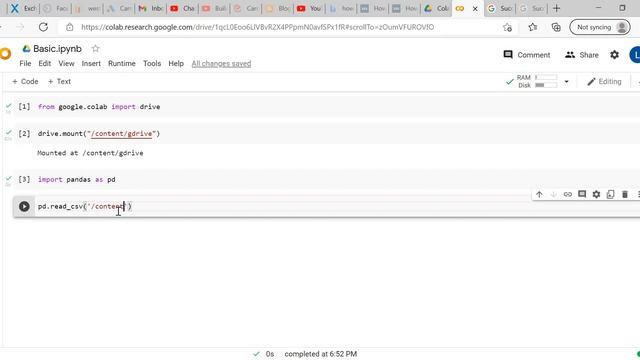Open the RAM Disk usage indicator

pyautogui.click(x=536, y=81)
